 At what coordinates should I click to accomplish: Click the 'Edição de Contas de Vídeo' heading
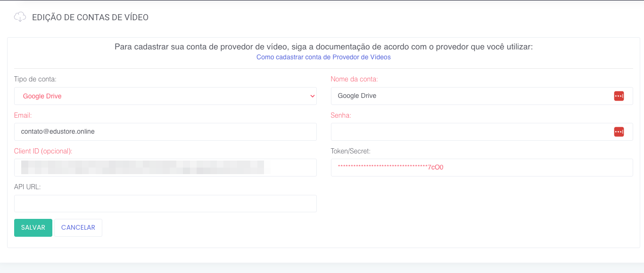point(90,17)
